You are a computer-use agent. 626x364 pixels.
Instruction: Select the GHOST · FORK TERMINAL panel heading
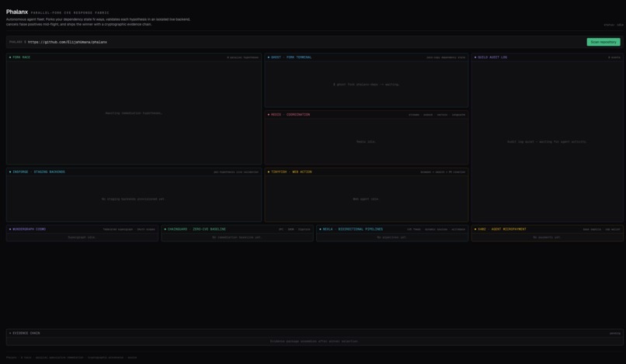(291, 57)
